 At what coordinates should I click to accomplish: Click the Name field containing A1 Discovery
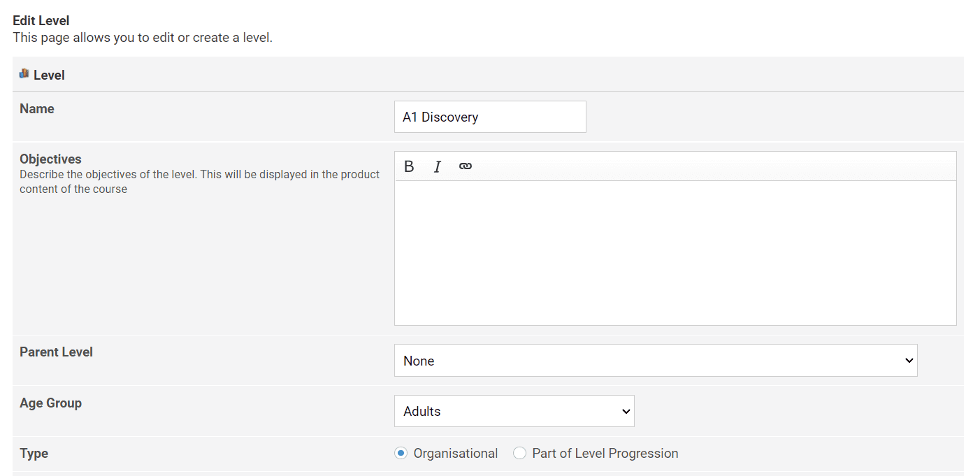489,117
